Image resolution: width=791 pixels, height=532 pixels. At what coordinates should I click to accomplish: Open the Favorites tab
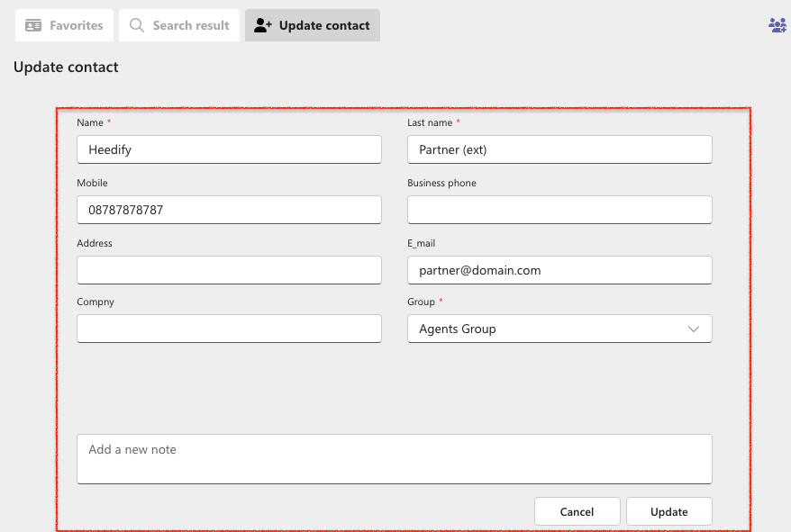(64, 25)
